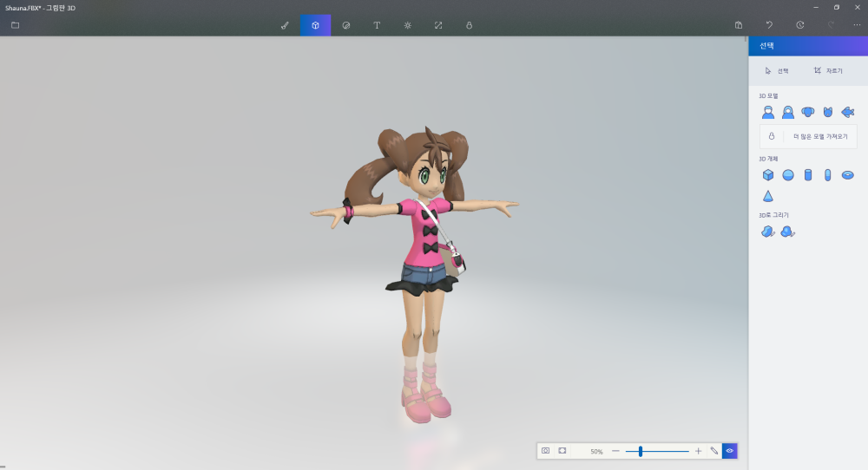Image resolution: width=868 pixels, height=470 pixels.
Task: Open the history clock panel
Action: pyautogui.click(x=799, y=25)
